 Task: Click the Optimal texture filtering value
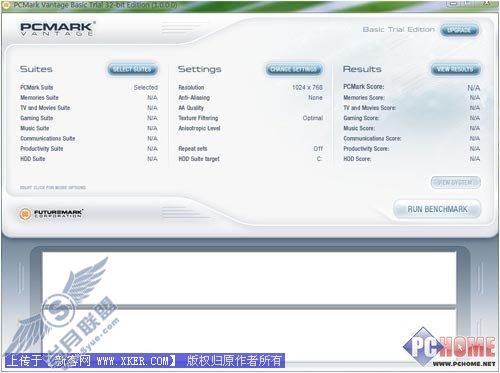coord(313,118)
